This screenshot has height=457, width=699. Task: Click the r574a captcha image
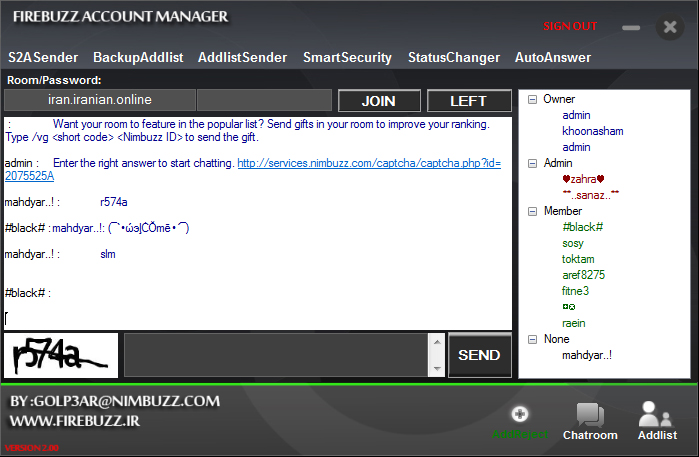61,355
